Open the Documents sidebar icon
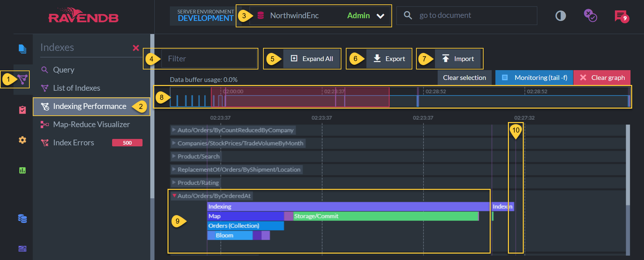644x260 pixels. point(22,49)
